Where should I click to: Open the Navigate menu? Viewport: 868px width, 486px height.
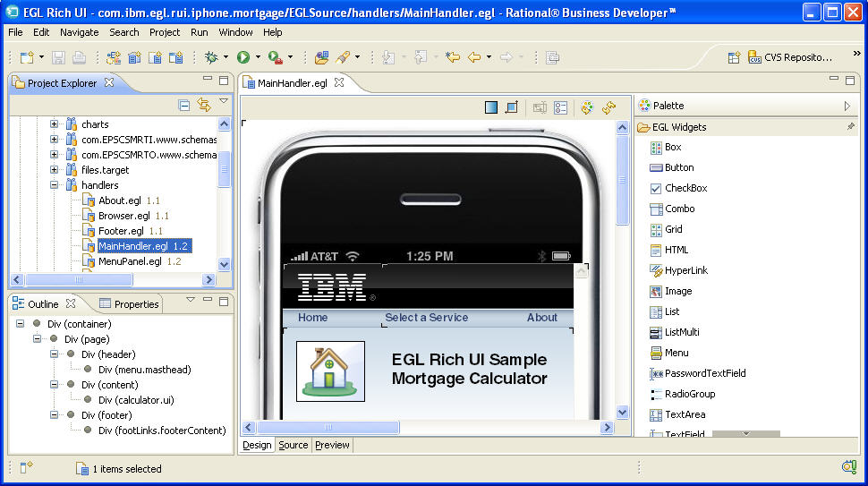79,32
